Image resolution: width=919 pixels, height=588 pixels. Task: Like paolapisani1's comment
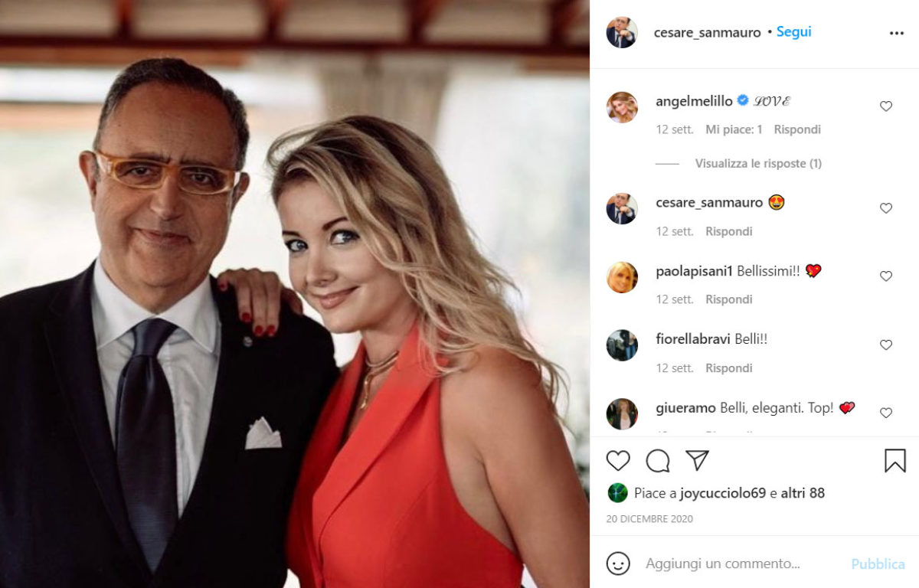point(886,276)
